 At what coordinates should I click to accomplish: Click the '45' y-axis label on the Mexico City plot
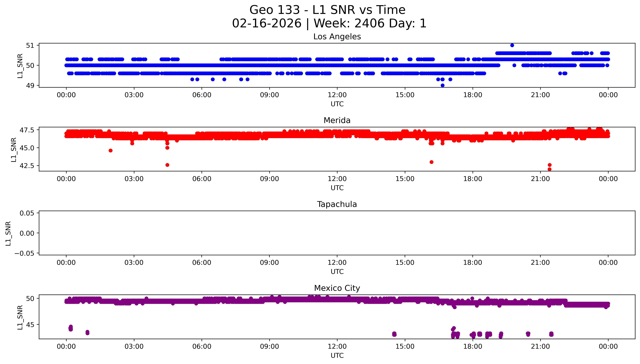pyautogui.click(x=30, y=325)
